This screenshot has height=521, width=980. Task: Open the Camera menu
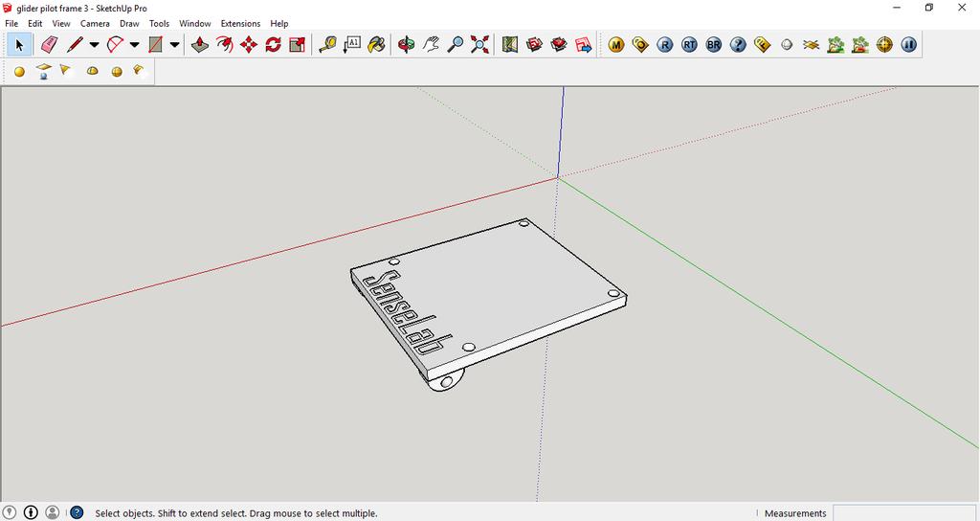[x=95, y=23]
